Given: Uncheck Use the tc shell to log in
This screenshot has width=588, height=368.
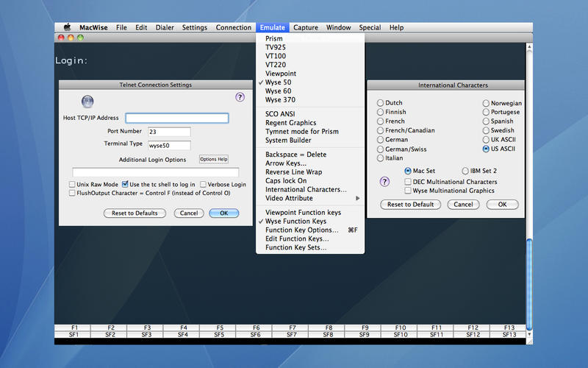Looking at the screenshot, I should coord(125,184).
